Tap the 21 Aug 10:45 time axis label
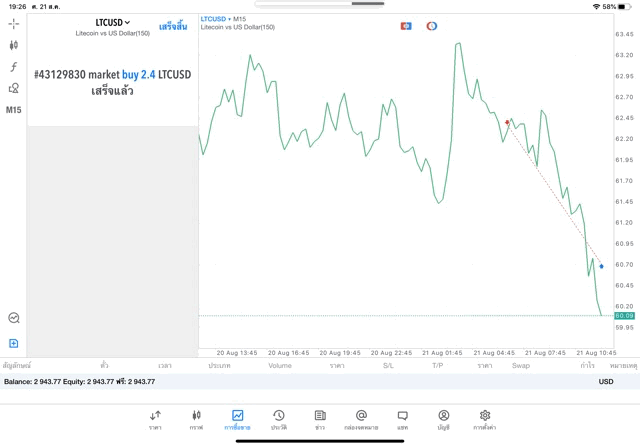 click(596, 353)
